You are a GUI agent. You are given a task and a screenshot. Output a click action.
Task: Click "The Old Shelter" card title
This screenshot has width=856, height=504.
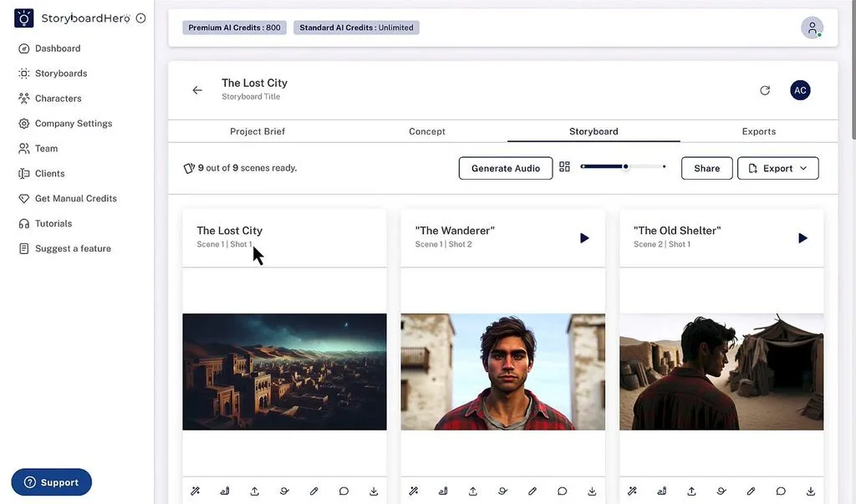click(x=677, y=231)
